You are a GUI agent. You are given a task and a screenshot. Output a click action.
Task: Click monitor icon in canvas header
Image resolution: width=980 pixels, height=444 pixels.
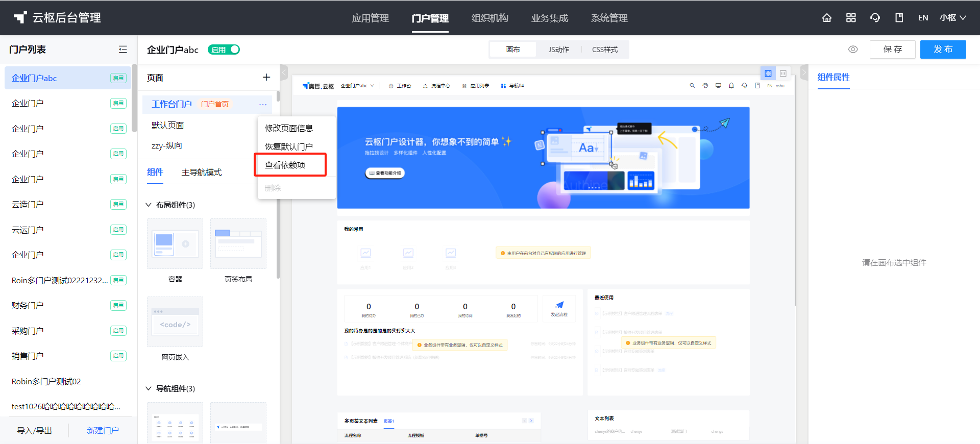coord(718,86)
